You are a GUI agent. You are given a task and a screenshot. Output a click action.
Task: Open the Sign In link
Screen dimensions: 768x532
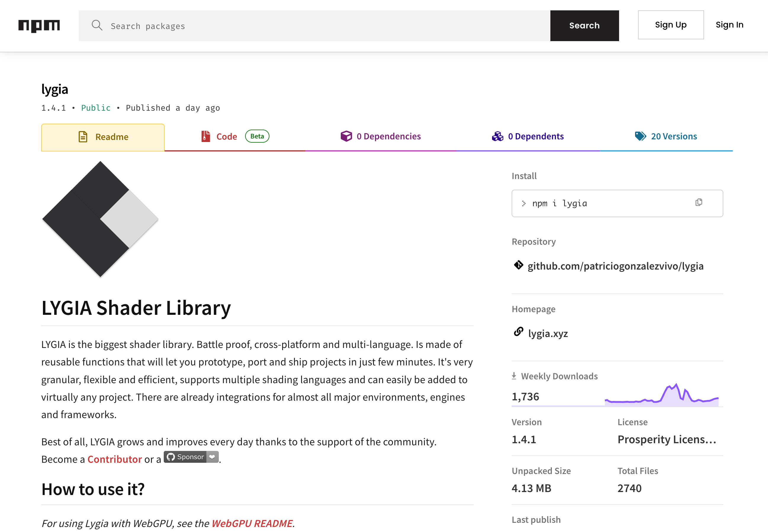(729, 25)
